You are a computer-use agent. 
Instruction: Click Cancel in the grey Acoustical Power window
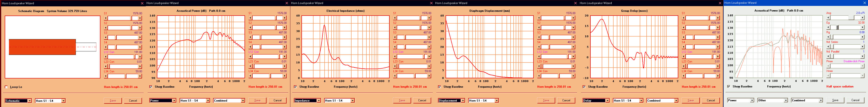pyautogui.click(x=855, y=100)
